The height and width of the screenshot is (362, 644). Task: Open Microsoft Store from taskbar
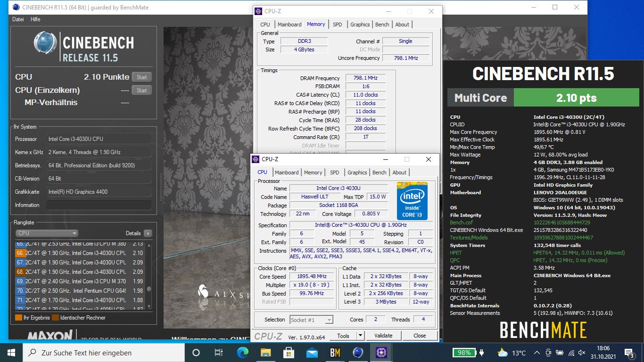289,353
